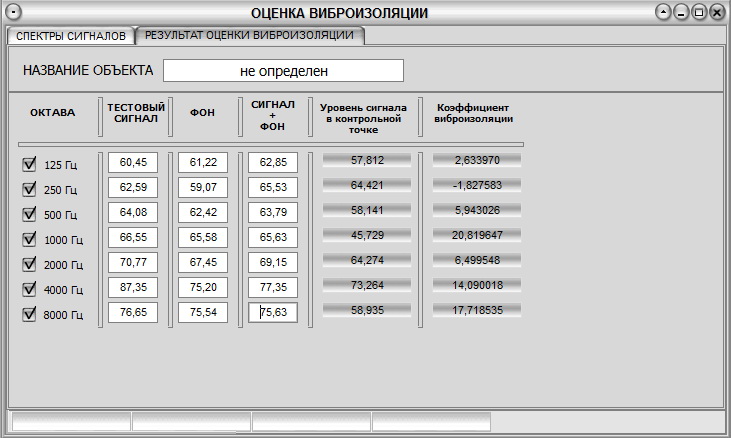This screenshot has width=731, height=438.
Task: Click the isolation coefficient value 20,819647
Action: click(477, 235)
